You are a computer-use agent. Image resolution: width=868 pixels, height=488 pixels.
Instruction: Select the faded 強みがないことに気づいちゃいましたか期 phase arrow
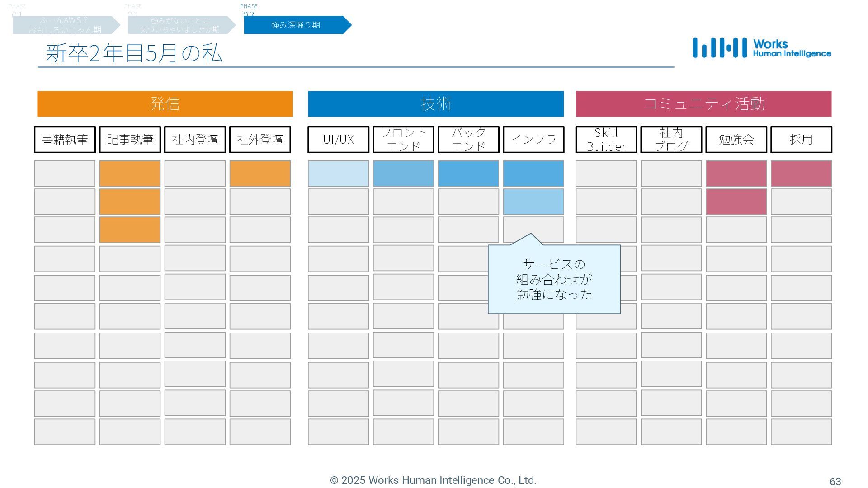182,25
